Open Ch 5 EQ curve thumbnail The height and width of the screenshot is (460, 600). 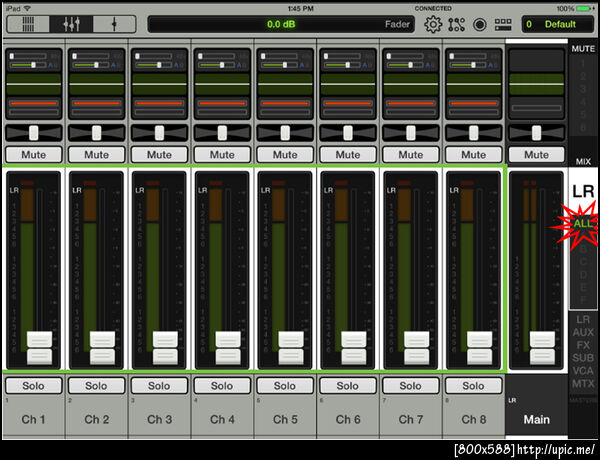pyautogui.click(x=285, y=84)
